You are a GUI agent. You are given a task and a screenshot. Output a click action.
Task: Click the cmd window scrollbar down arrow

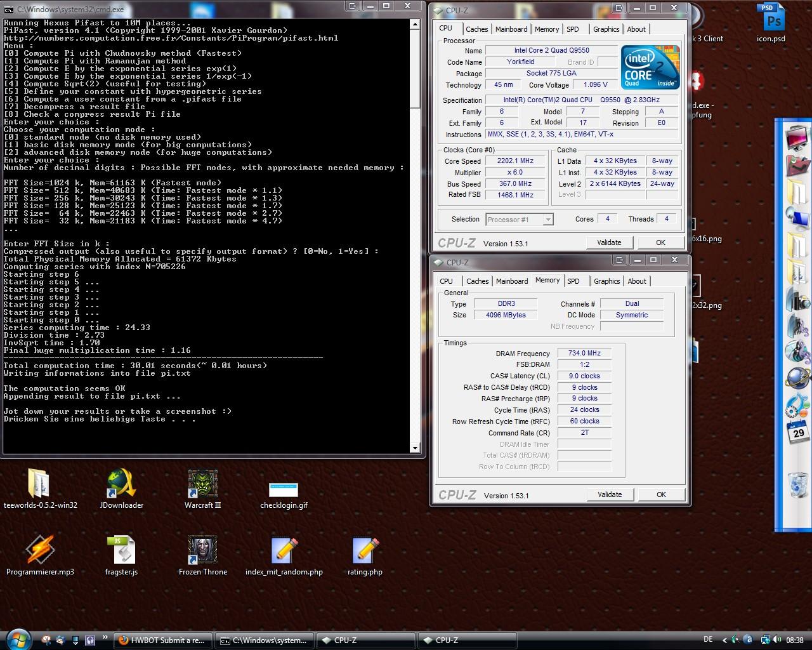point(415,448)
